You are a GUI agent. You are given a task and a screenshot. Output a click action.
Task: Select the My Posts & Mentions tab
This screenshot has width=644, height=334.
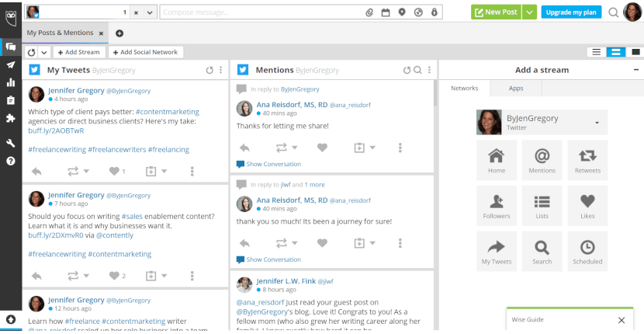[60, 33]
